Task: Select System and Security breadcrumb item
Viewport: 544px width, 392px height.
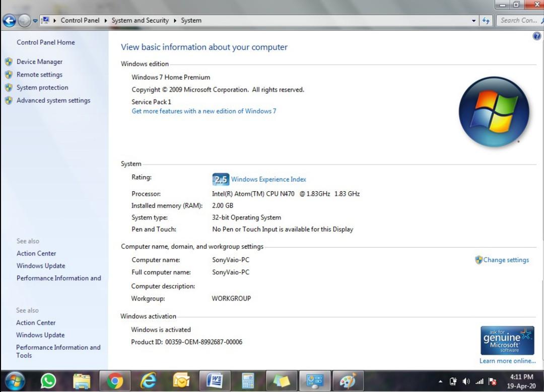Action: point(140,21)
